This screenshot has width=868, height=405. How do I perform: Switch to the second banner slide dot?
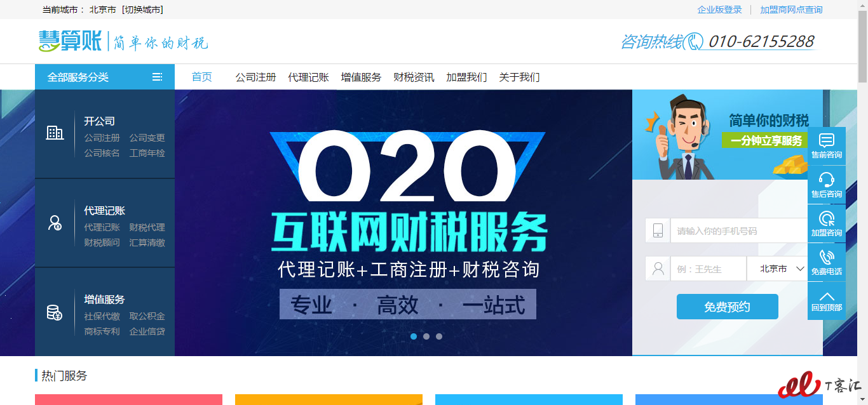click(x=426, y=336)
